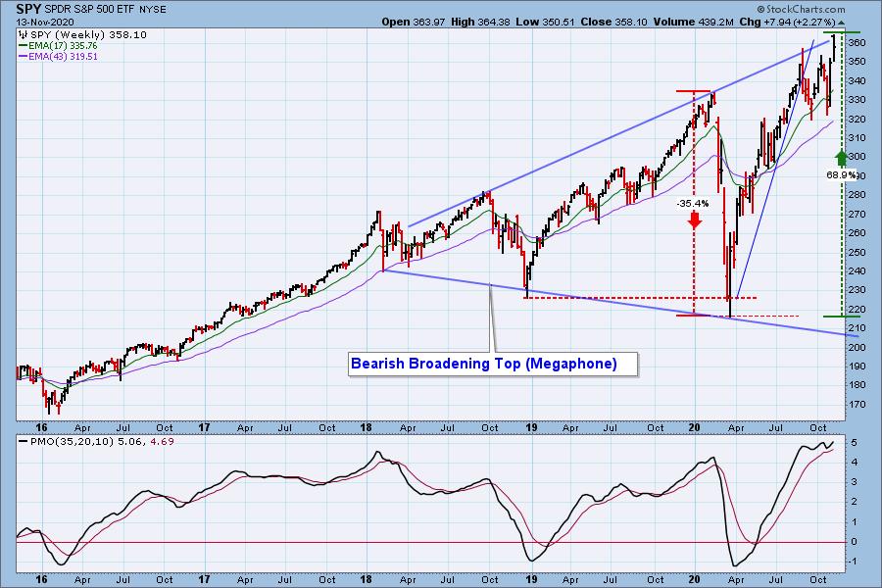
Task: Select the bold SPY ticker symbol title
Action: pos(28,9)
